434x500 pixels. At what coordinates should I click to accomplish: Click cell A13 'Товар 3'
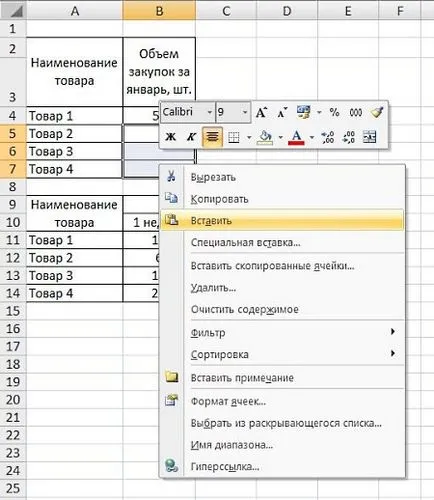75,275
